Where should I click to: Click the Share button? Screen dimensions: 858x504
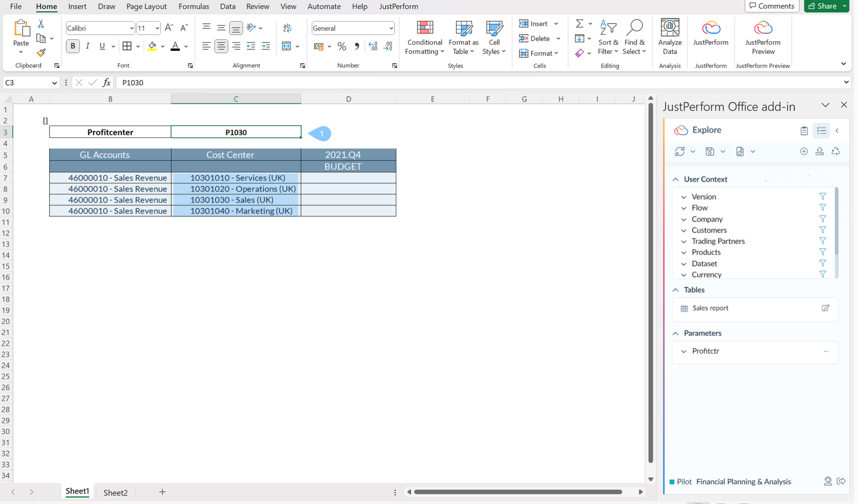[x=824, y=6]
